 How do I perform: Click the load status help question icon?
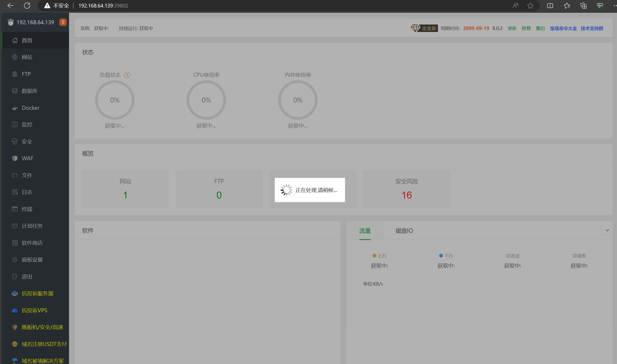point(127,75)
